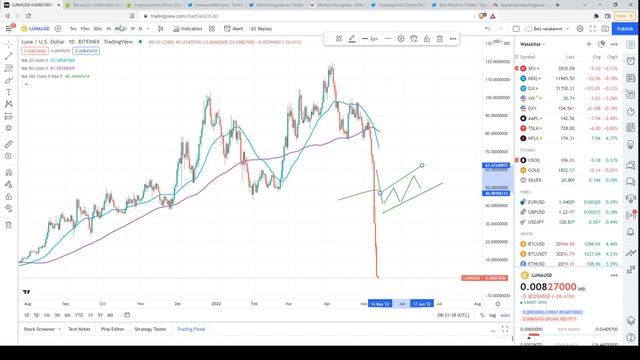Screen dimensions: 640x360
Task: Open the select layout square icon
Action: [516, 29]
